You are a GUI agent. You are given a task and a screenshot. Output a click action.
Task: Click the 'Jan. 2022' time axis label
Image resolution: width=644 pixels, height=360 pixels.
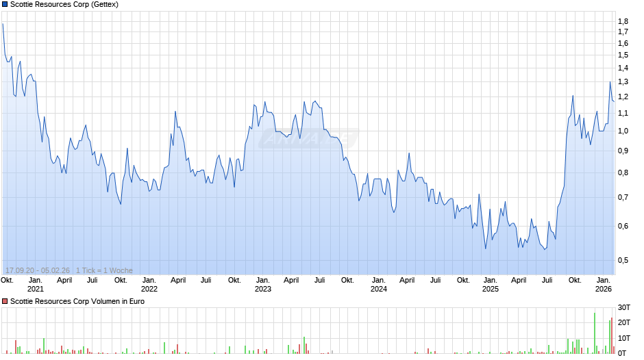point(149,285)
